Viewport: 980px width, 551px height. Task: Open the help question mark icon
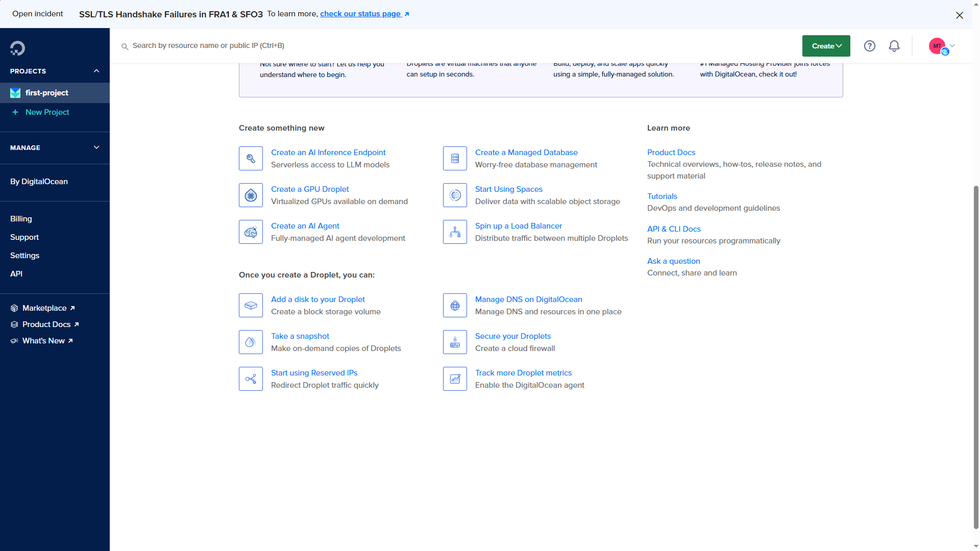[x=870, y=46]
